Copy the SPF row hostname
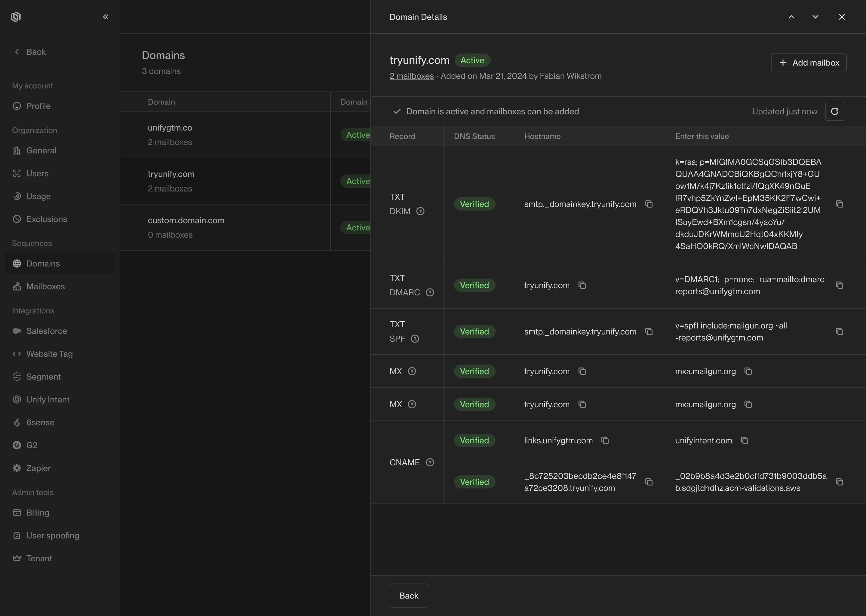 click(649, 331)
